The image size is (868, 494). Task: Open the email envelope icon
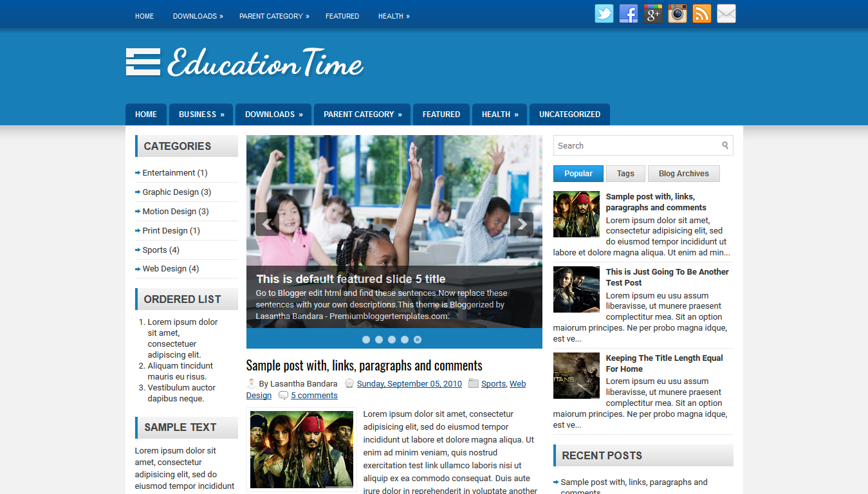click(x=726, y=14)
